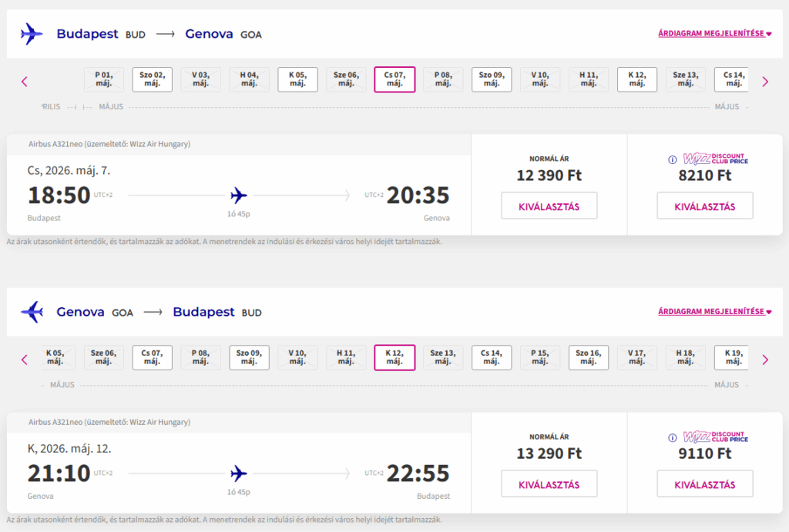Select K 12 máj. outbound date tab
The image size is (789, 532).
click(x=637, y=79)
